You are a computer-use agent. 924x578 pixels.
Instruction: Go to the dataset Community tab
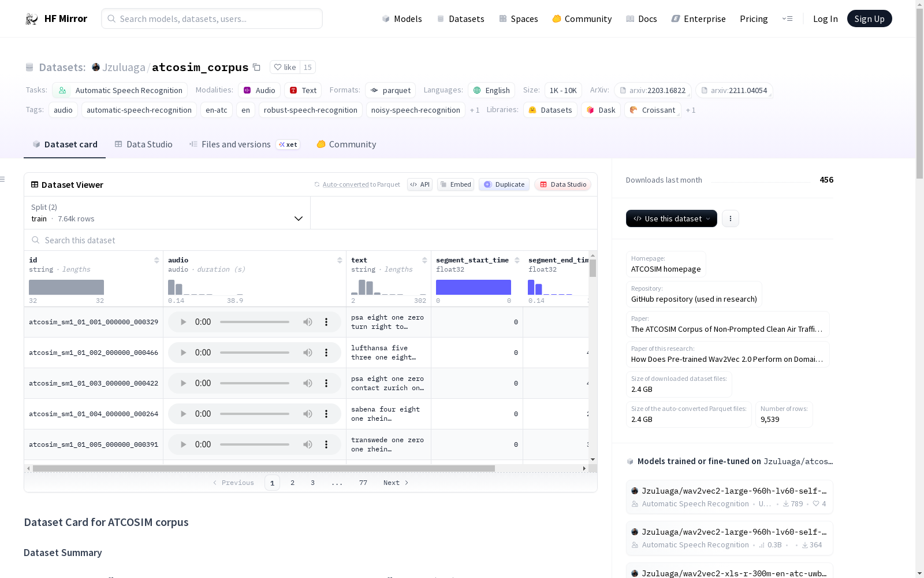346,144
